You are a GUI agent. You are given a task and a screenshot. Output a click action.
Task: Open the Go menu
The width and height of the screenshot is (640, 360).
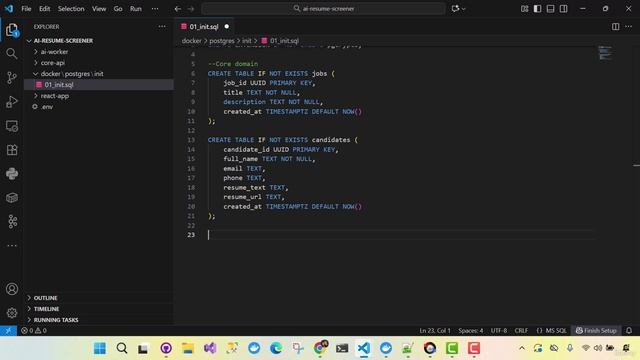(x=118, y=9)
